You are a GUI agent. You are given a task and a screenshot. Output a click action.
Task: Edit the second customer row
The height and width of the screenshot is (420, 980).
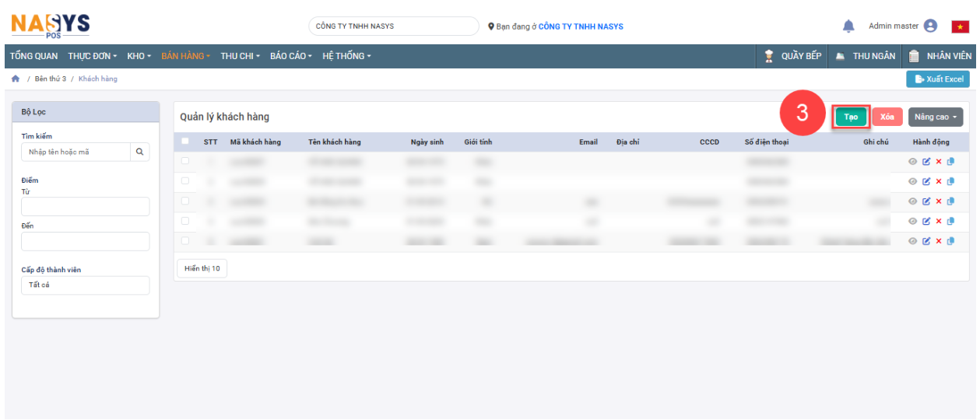click(x=926, y=181)
